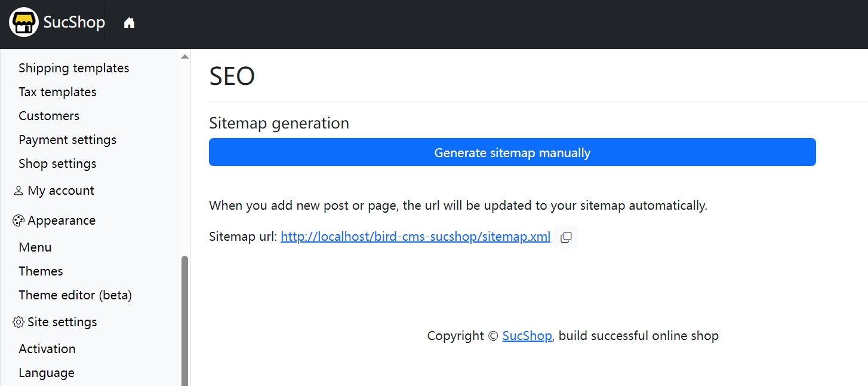Viewport: 868px width, 386px height.
Task: Open Theme editor (beta)
Action: 75,295
